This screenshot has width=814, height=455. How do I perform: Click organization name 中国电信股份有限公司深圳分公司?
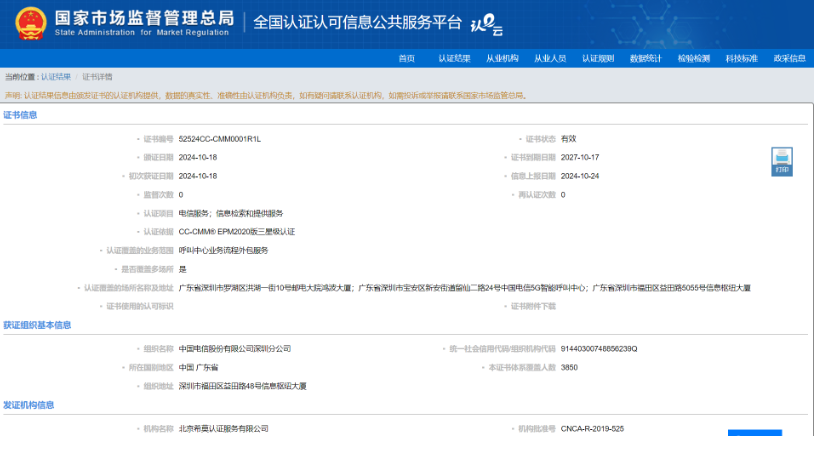(235, 349)
